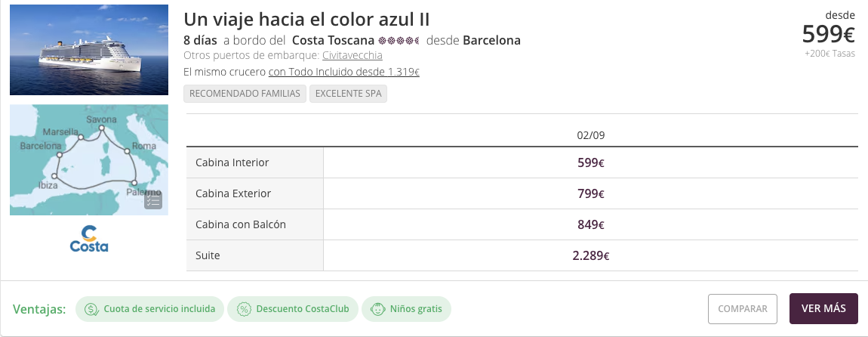Open the Todo Incluido desde 1.319€ link
Image resolution: width=868 pixels, height=337 pixels.
click(343, 72)
